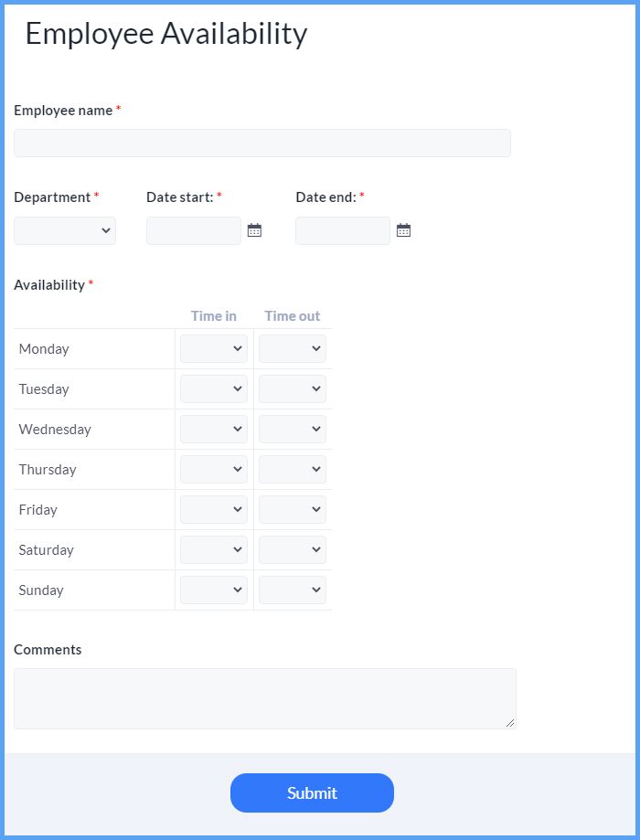Click the Time out column header
Viewport: 640px width, 840px height.
[293, 316]
